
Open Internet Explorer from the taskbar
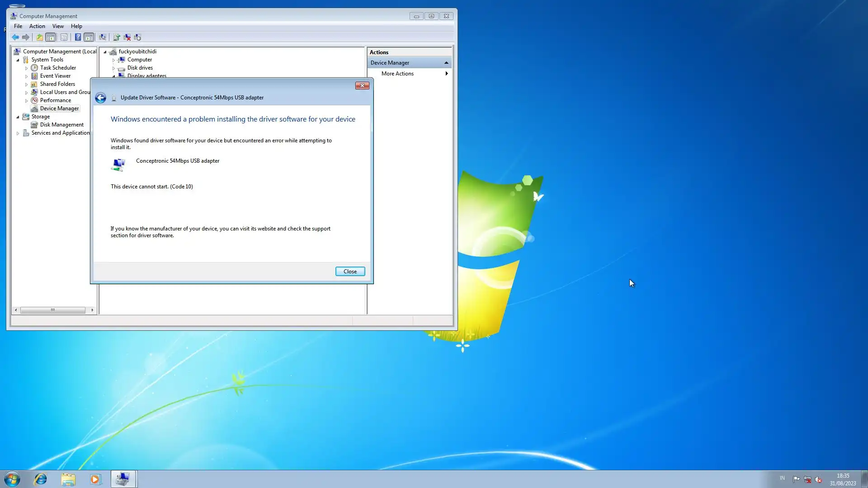click(41, 479)
